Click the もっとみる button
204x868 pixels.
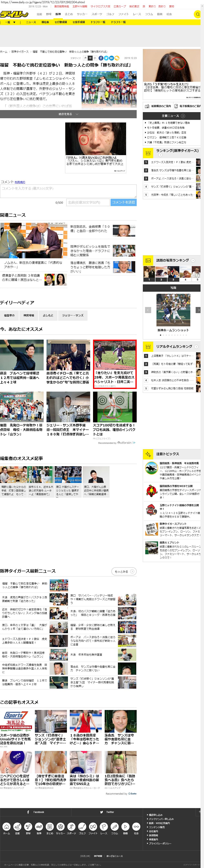point(124,571)
